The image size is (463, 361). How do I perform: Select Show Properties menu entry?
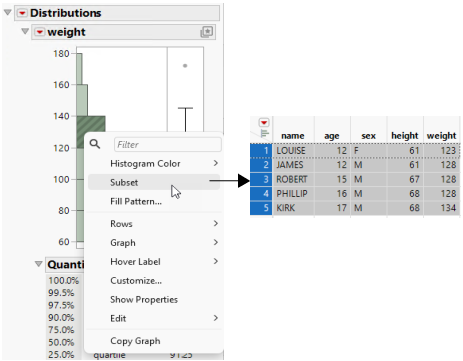144,300
